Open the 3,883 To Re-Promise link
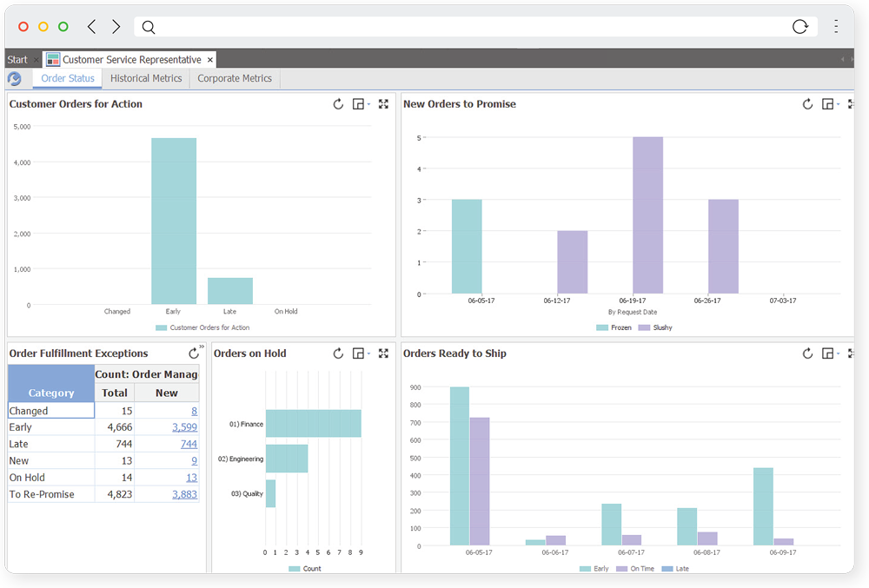The image size is (869, 588). (184, 494)
